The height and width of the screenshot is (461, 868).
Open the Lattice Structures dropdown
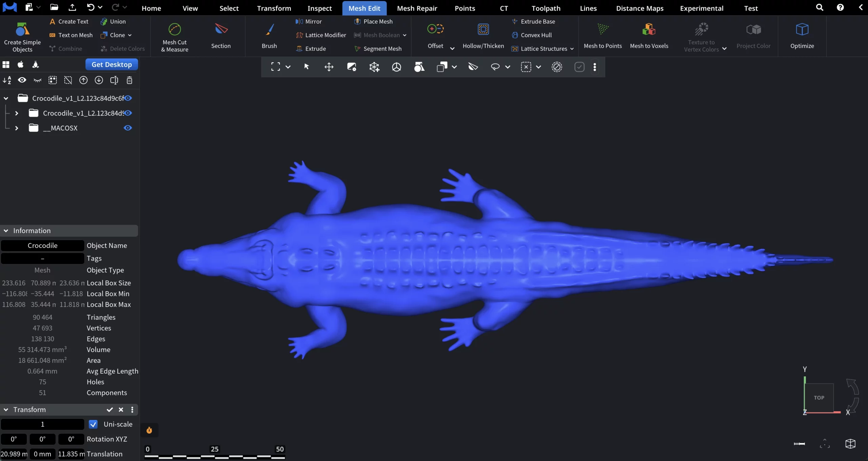tap(572, 49)
